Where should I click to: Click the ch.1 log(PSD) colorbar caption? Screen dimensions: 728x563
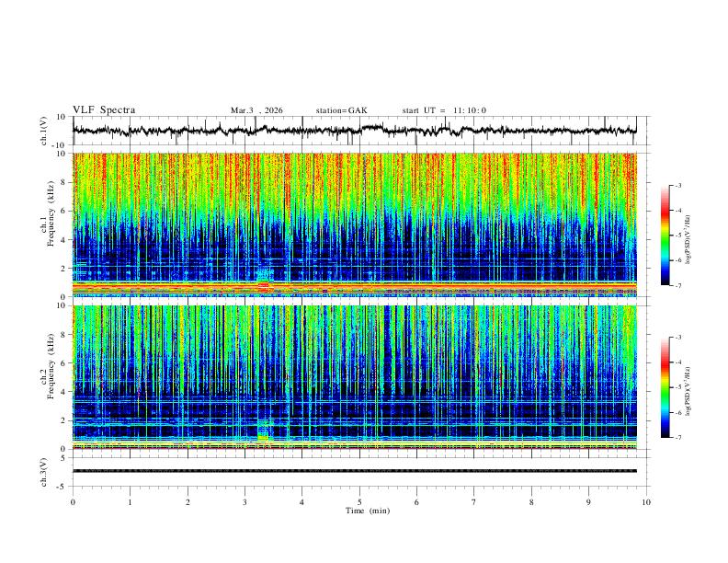pyautogui.click(x=688, y=240)
